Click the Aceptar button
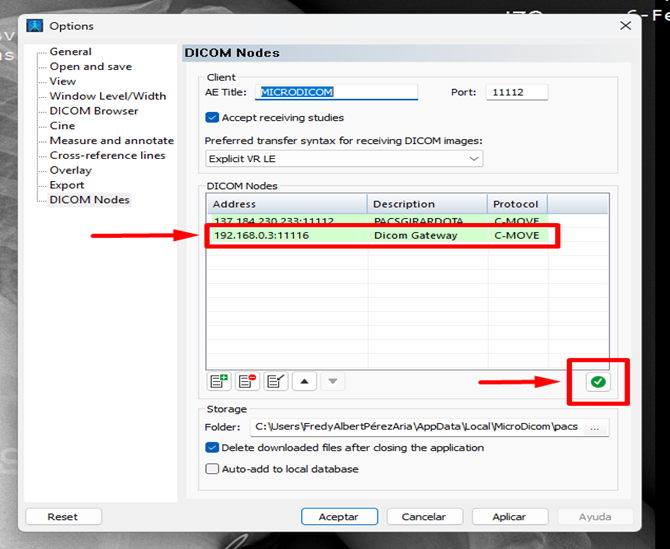 click(x=339, y=517)
